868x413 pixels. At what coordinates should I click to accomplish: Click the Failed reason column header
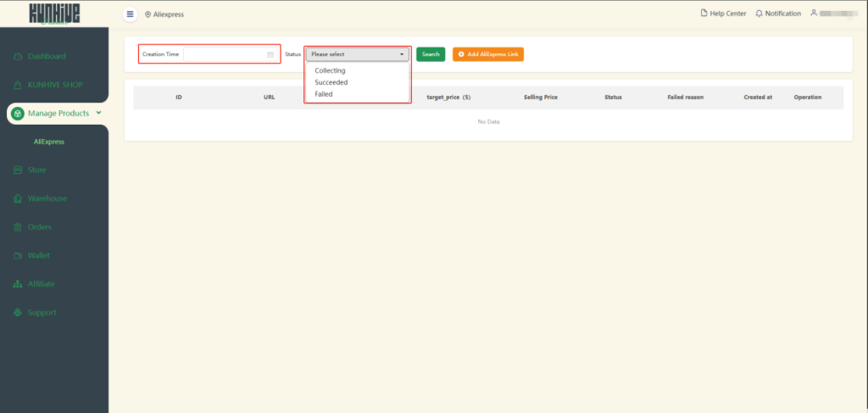pyautogui.click(x=685, y=98)
